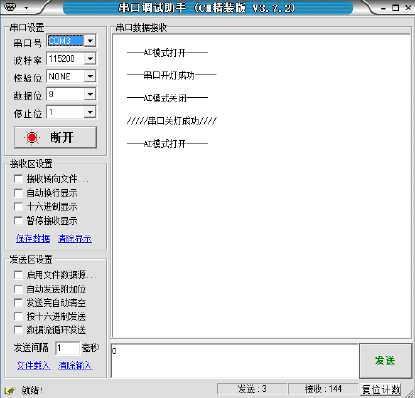Click the 清除显示 link

(x=75, y=238)
